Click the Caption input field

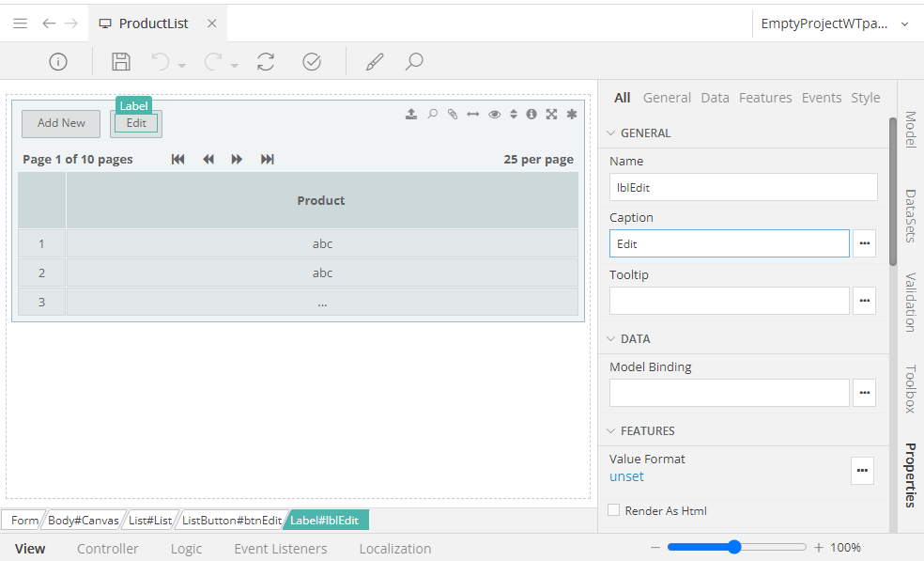[729, 243]
